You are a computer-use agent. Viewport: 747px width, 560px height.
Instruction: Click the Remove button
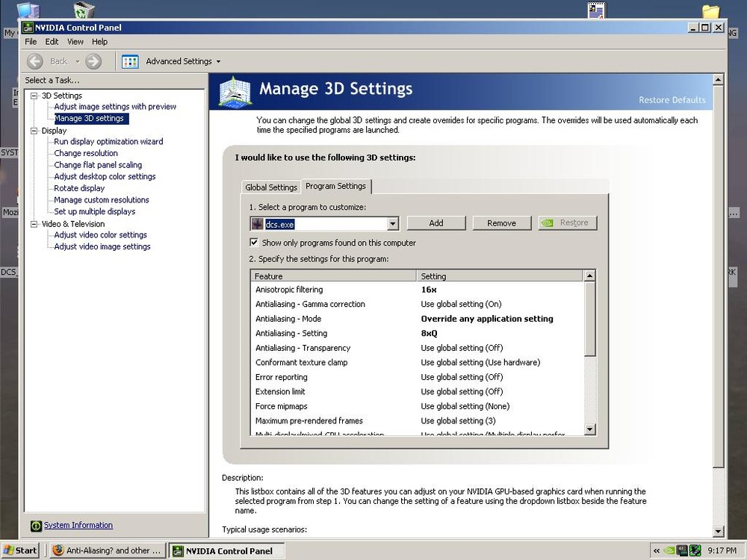point(502,223)
